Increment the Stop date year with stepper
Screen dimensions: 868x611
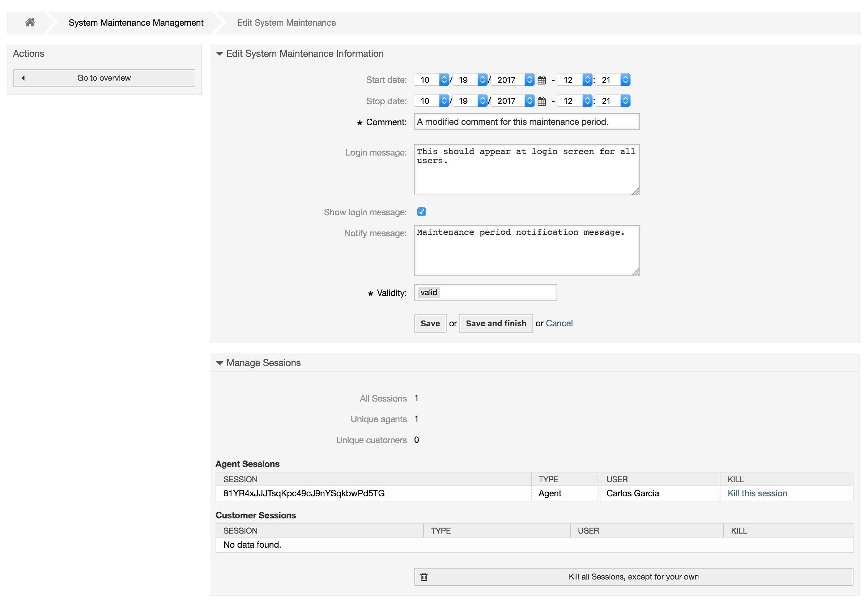click(x=529, y=98)
